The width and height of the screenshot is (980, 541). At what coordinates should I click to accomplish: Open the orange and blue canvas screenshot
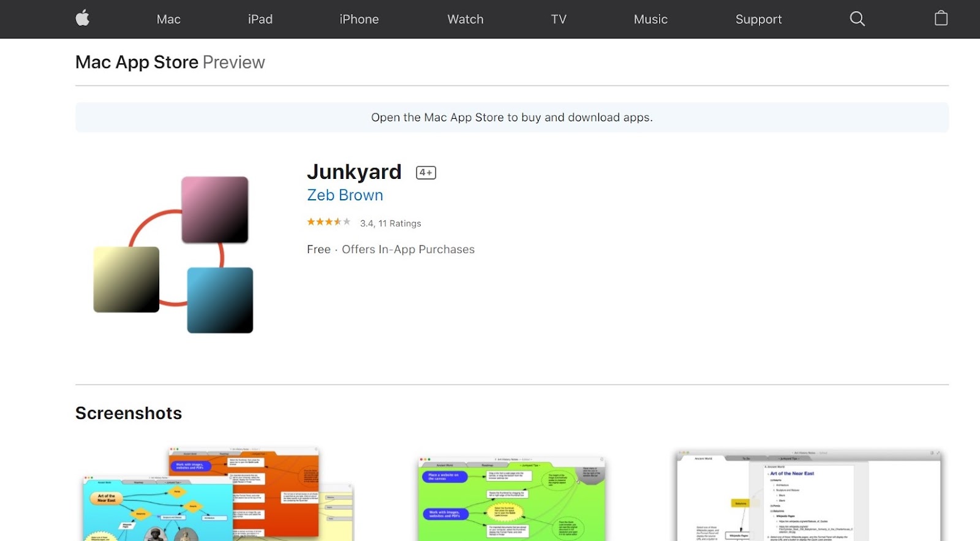[217, 494]
